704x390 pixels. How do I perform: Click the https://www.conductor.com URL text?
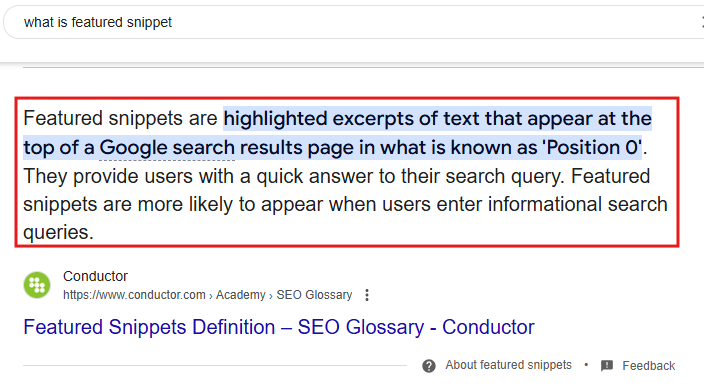(x=134, y=295)
